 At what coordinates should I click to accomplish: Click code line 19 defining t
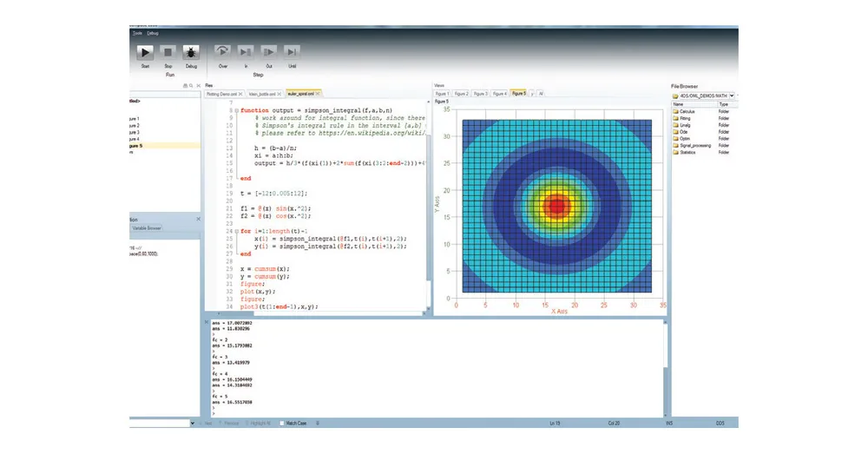[x=274, y=194]
